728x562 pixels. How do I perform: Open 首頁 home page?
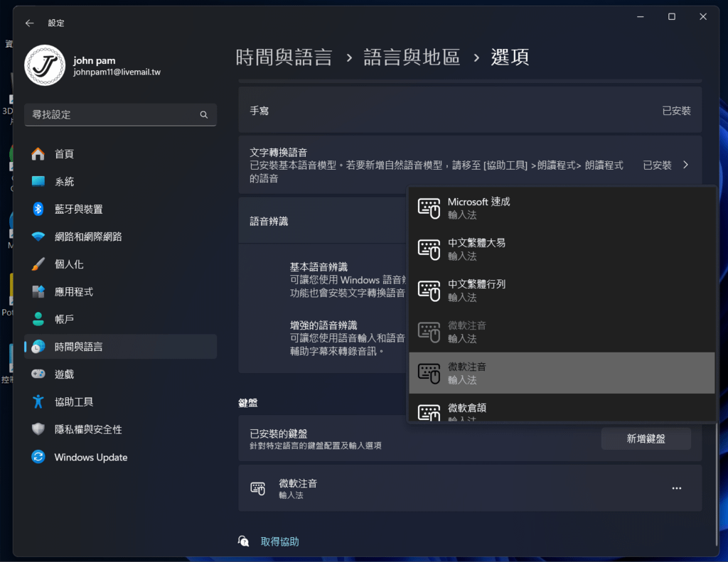coord(120,154)
